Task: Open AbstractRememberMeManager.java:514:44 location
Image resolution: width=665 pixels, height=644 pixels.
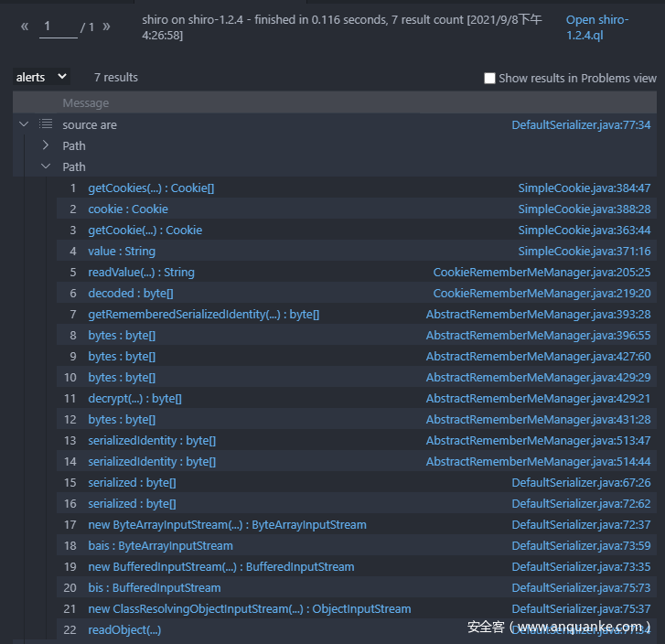Action: [x=538, y=462]
